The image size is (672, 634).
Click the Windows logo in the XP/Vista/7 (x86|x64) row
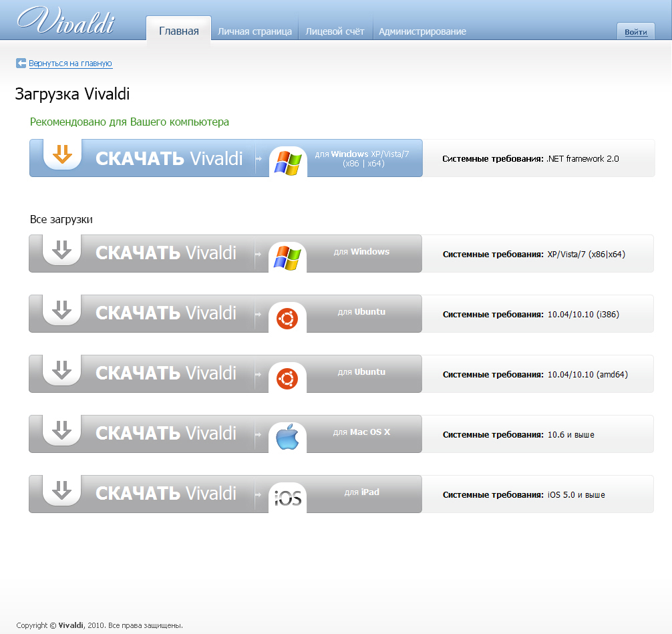coord(287,258)
